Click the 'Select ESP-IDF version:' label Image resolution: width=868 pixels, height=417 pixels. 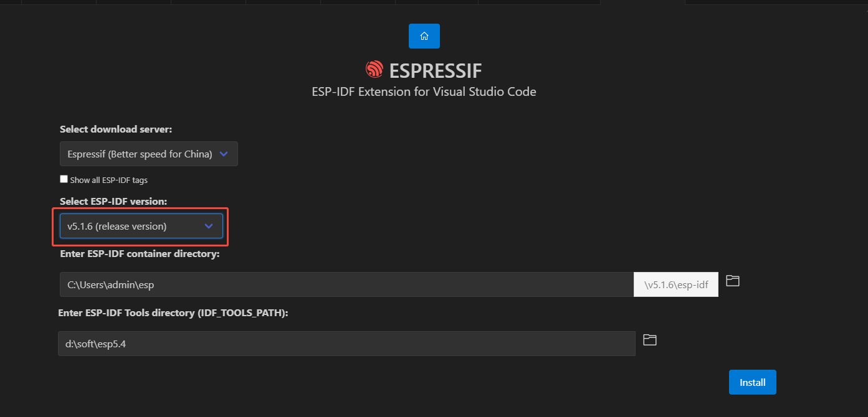pos(113,202)
